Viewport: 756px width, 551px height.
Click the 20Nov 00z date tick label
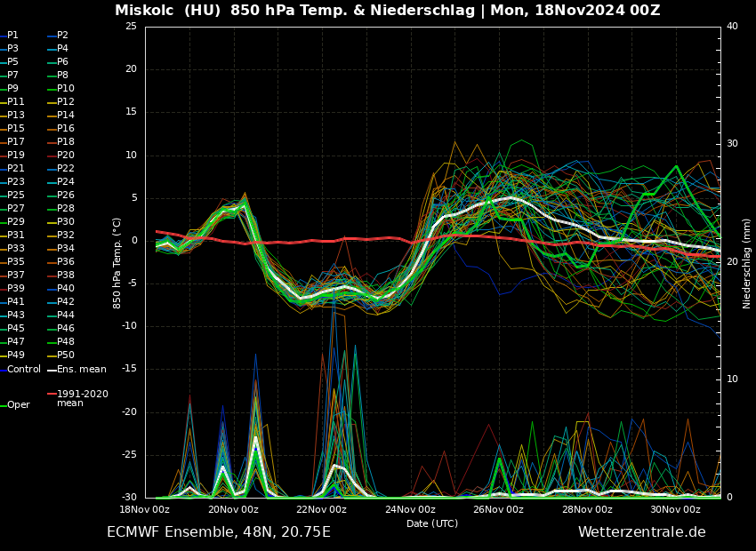click(x=233, y=510)
